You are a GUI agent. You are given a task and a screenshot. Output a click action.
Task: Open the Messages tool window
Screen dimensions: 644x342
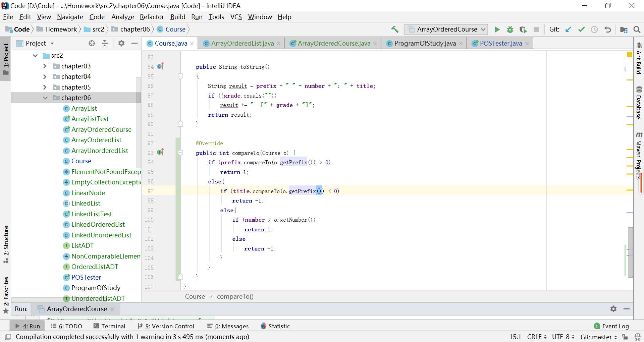228,326
